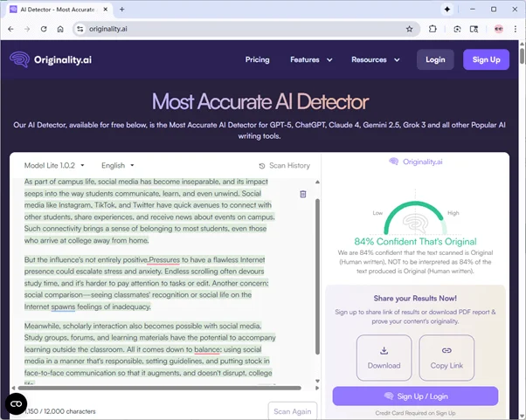Click the Copy Link chain icon

click(x=446, y=351)
